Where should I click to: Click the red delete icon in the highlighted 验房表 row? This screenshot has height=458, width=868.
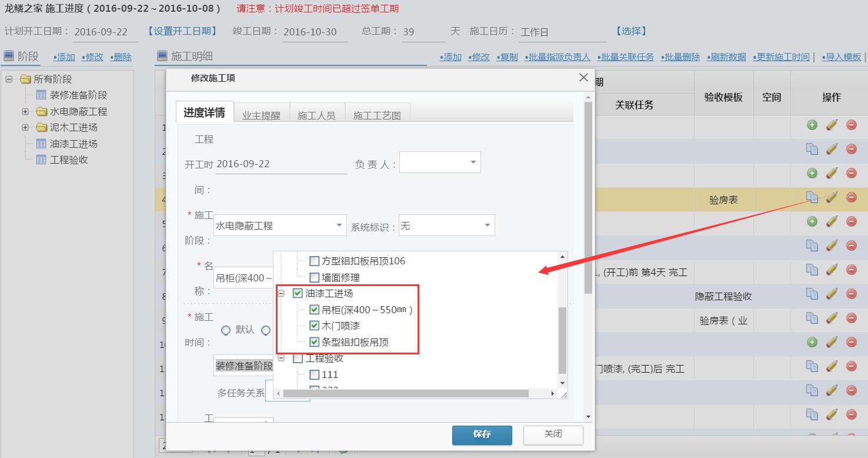click(851, 197)
